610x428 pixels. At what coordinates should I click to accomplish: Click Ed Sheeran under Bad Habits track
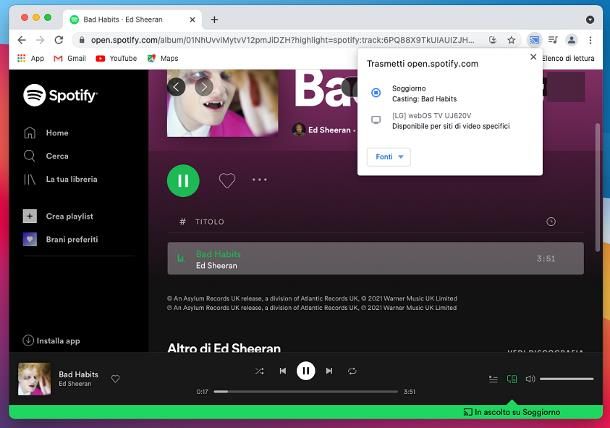pyautogui.click(x=217, y=266)
